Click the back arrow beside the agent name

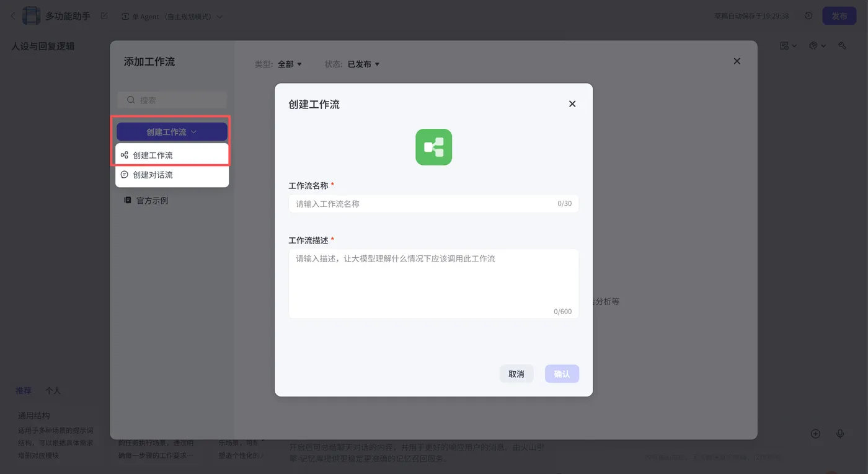14,15
